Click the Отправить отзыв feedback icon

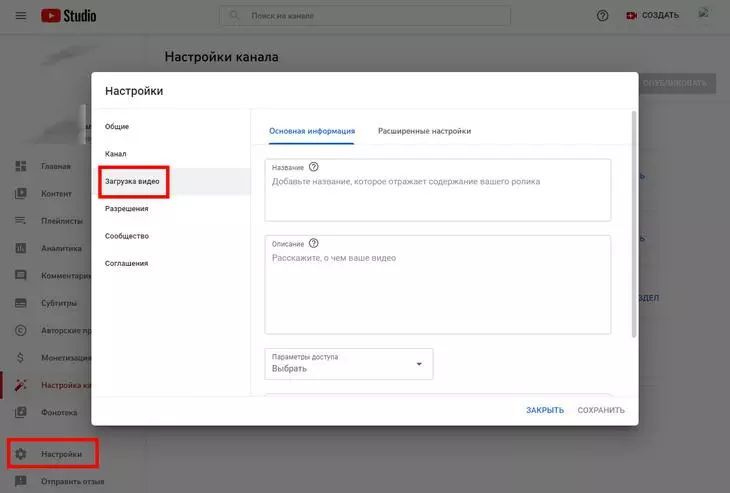point(20,482)
